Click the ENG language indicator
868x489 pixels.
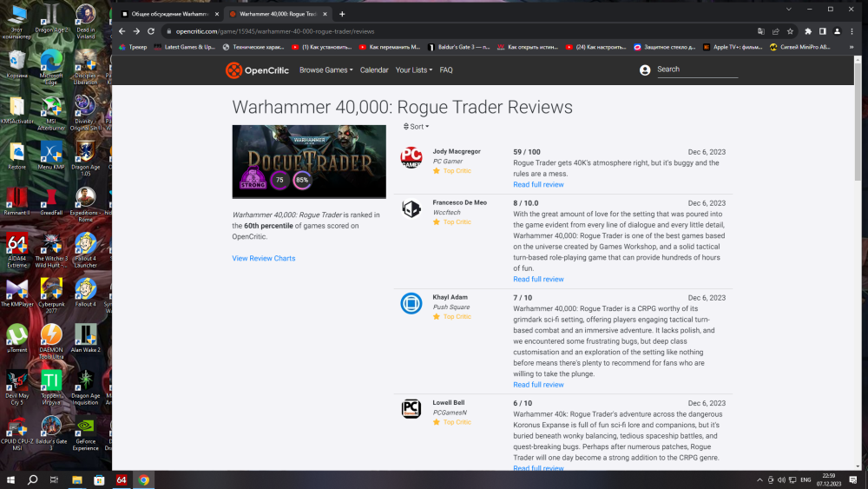tap(806, 479)
